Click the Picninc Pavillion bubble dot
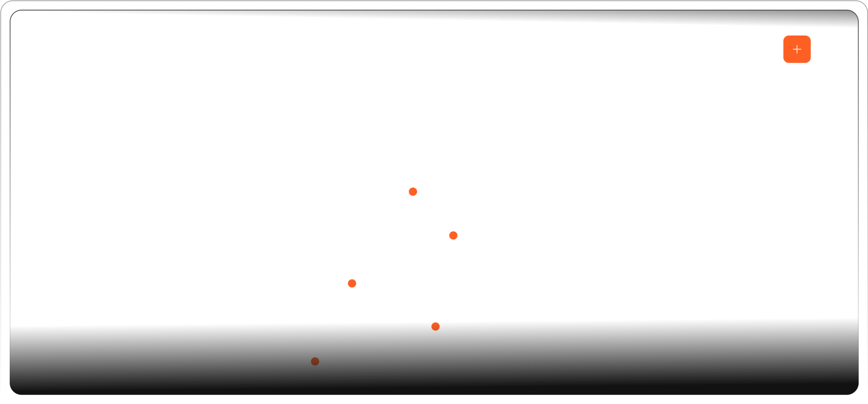The height and width of the screenshot is (404, 868). tap(315, 361)
